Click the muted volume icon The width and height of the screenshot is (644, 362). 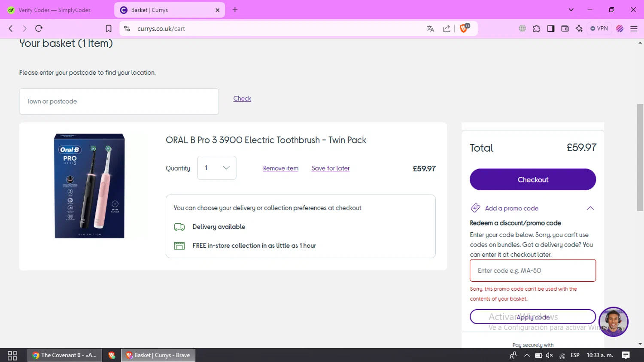550,355
